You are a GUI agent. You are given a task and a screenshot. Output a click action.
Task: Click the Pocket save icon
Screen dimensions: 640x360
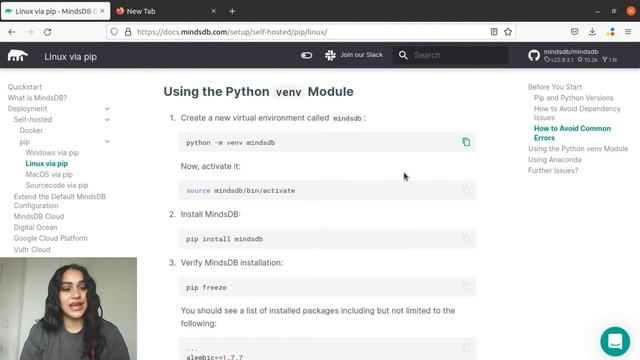pyautogui.click(x=574, y=32)
